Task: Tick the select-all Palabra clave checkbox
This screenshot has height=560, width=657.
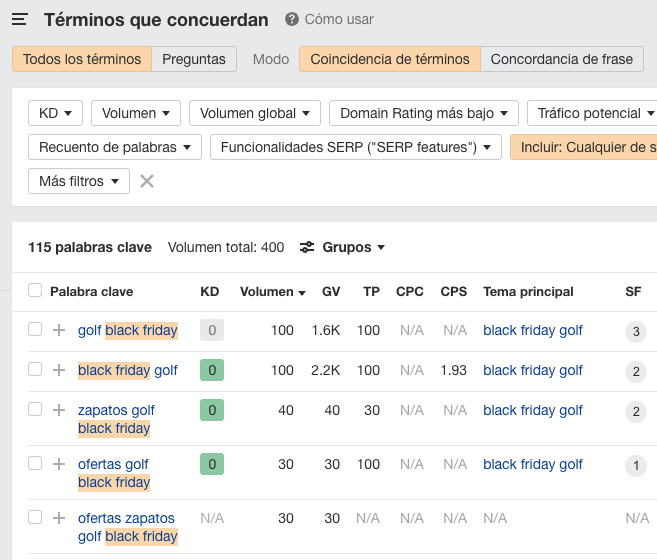Action: pyautogui.click(x=35, y=290)
